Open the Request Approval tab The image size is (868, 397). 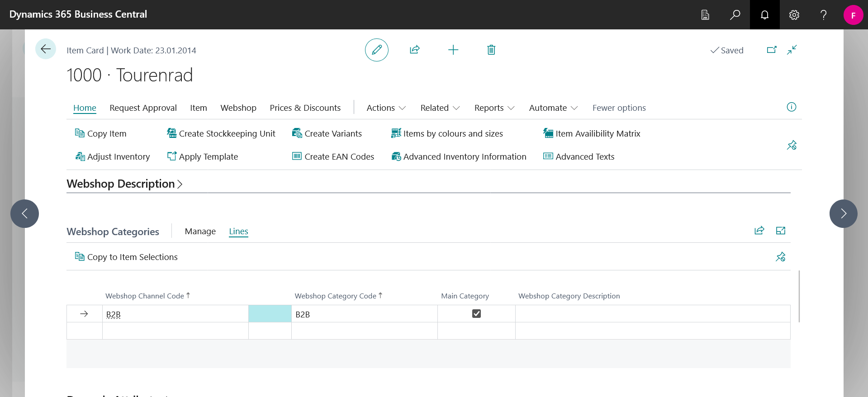click(x=143, y=108)
